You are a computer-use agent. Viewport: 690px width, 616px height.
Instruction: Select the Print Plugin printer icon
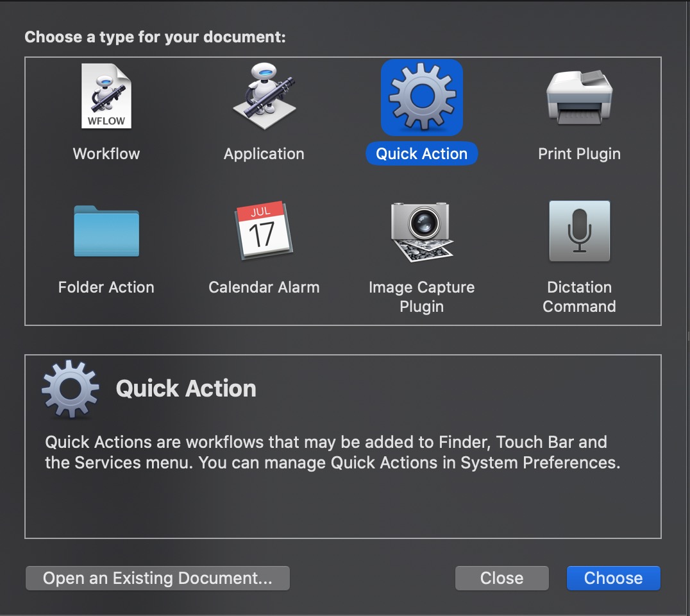[x=579, y=98]
